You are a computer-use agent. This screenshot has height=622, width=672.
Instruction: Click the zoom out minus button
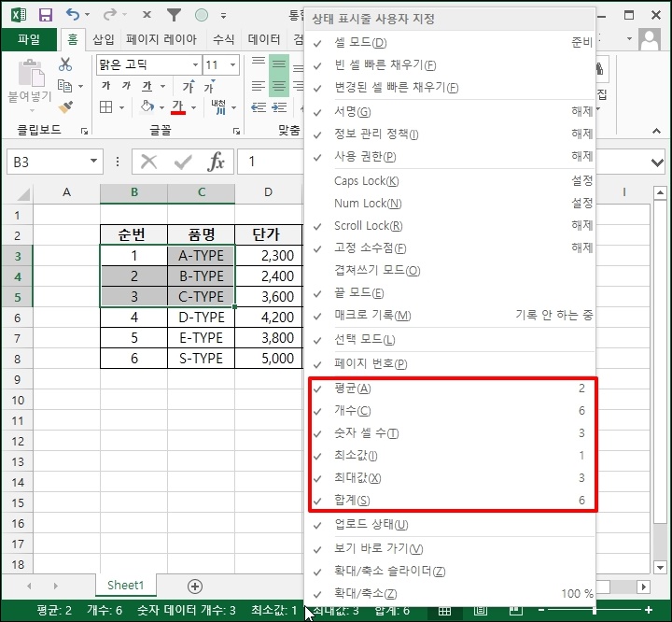[x=541, y=610]
